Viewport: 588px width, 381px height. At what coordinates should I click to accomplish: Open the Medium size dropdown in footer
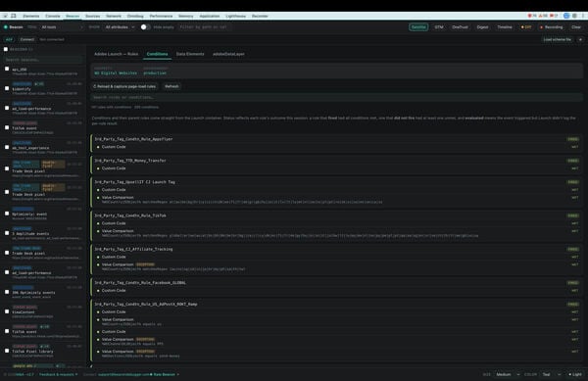[x=508, y=374]
